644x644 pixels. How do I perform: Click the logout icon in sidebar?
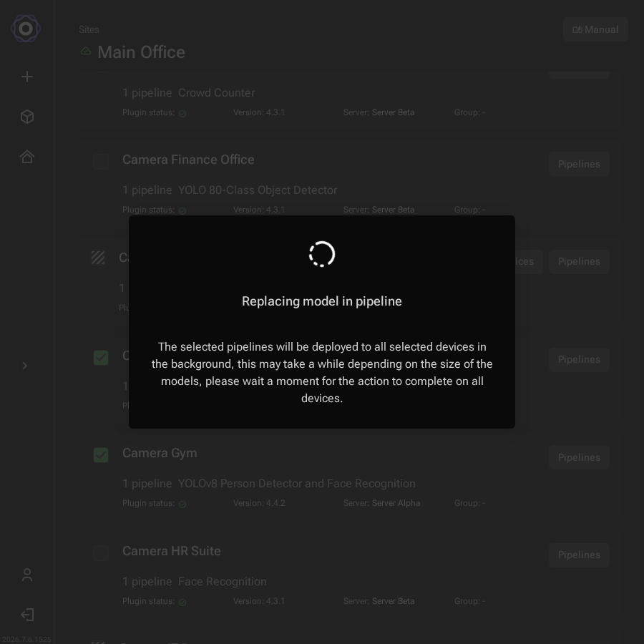(x=27, y=615)
